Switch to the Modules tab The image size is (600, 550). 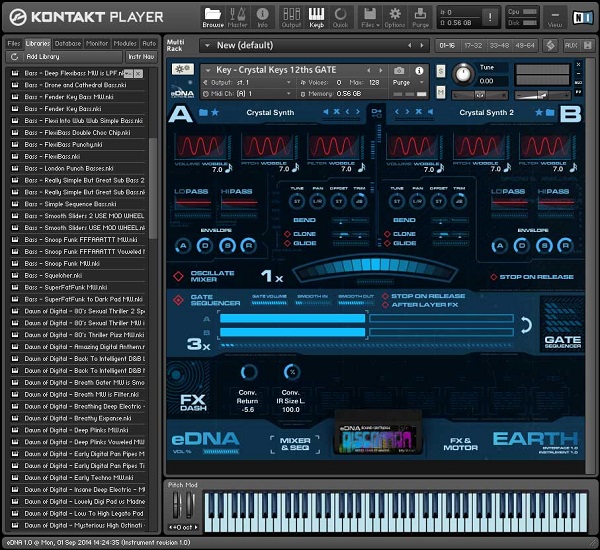click(125, 44)
